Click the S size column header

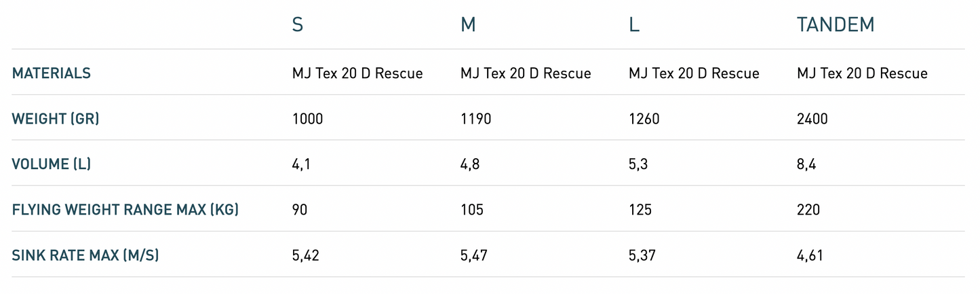pos(298,25)
